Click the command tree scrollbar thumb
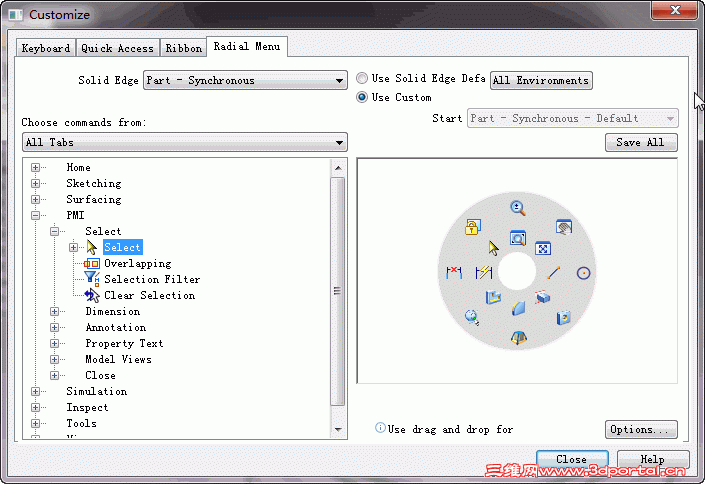705x484 pixels. tap(338, 291)
